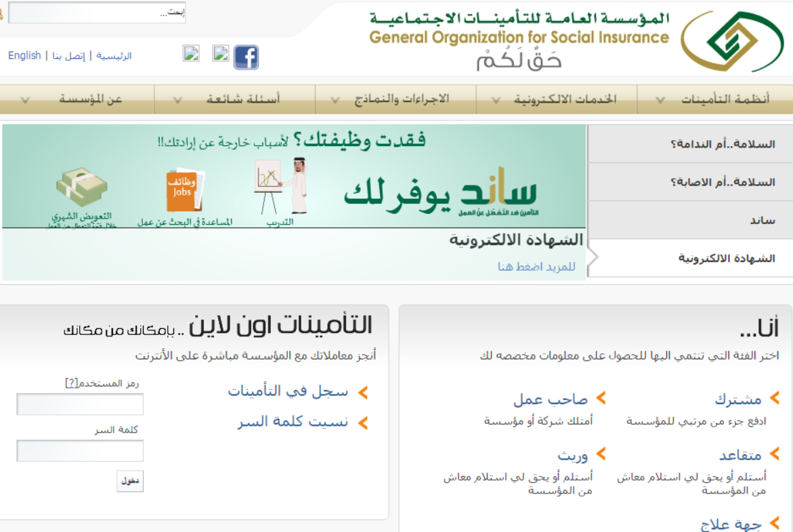Expand the الخدمات الالكترونية menu arrow
This screenshot has height=532, width=793.
pos(496,100)
